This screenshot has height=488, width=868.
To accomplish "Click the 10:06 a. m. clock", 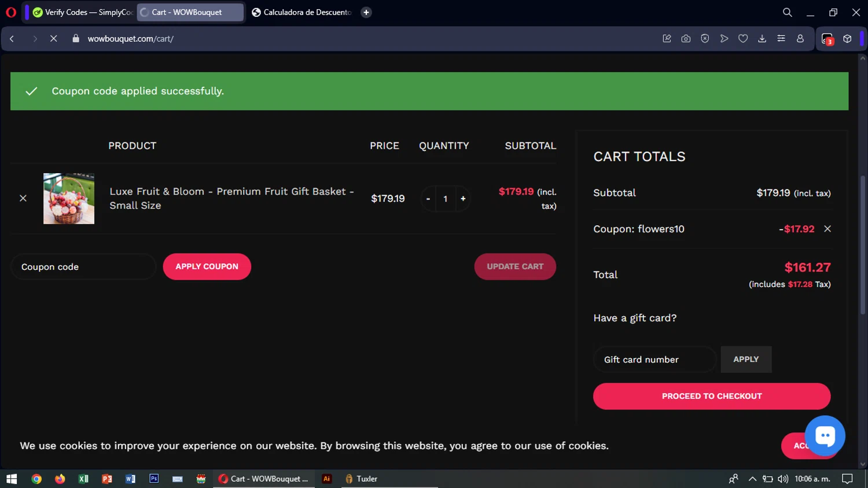I will tap(812, 479).
